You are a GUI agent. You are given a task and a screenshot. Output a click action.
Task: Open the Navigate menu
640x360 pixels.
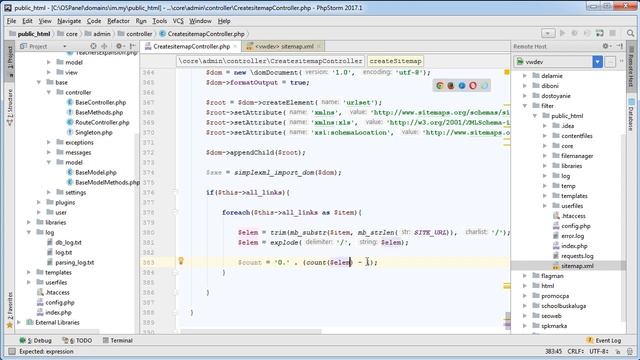(x=69, y=21)
